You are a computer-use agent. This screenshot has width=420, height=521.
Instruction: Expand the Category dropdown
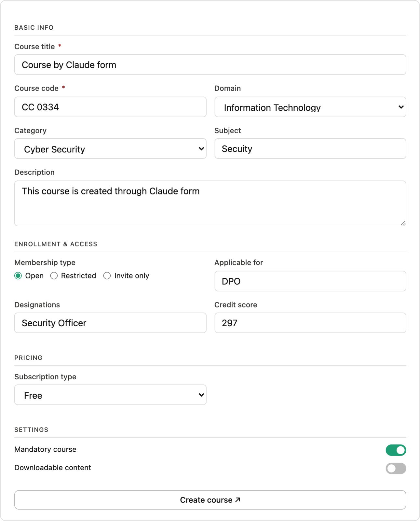click(110, 148)
